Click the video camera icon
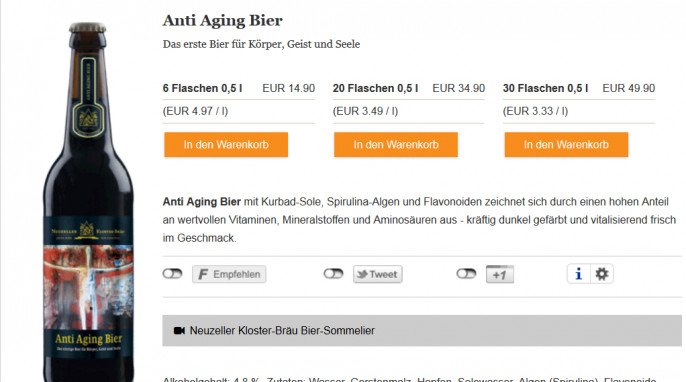 [179, 330]
